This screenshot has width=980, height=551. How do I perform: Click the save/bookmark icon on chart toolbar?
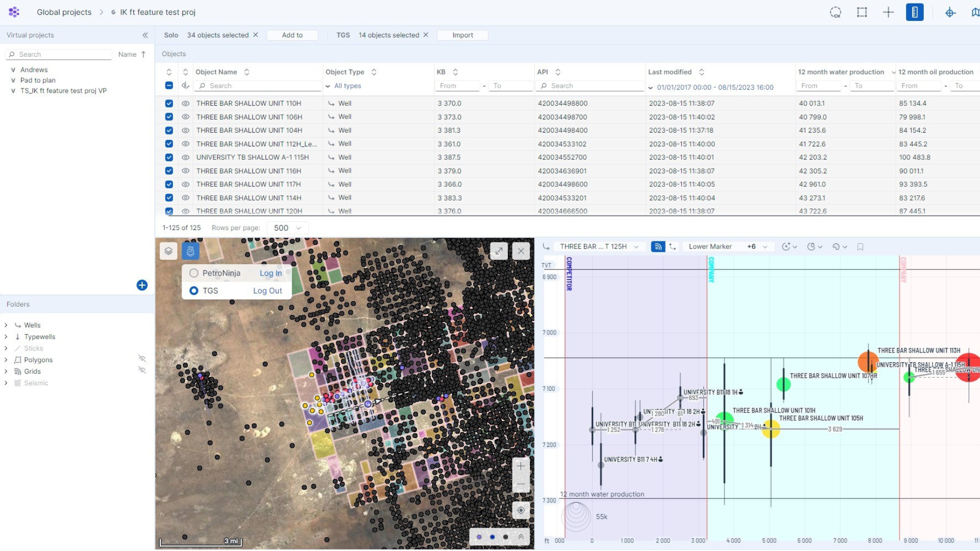[862, 247]
